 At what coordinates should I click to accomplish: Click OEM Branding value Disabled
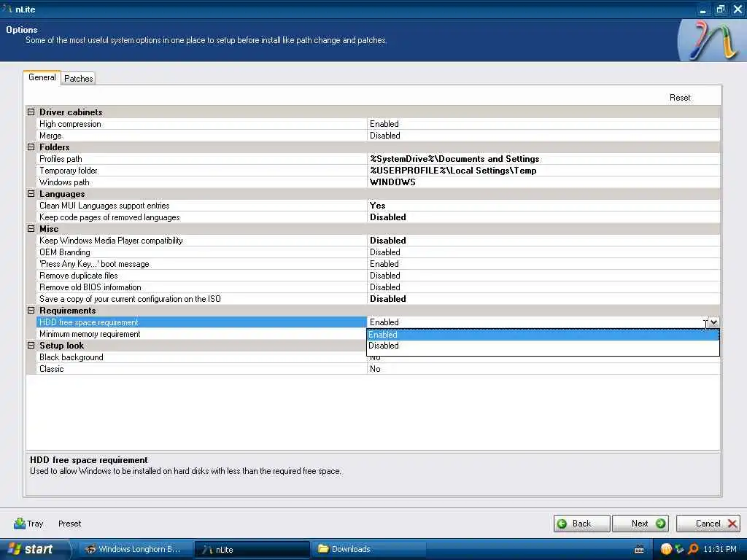[543, 252]
